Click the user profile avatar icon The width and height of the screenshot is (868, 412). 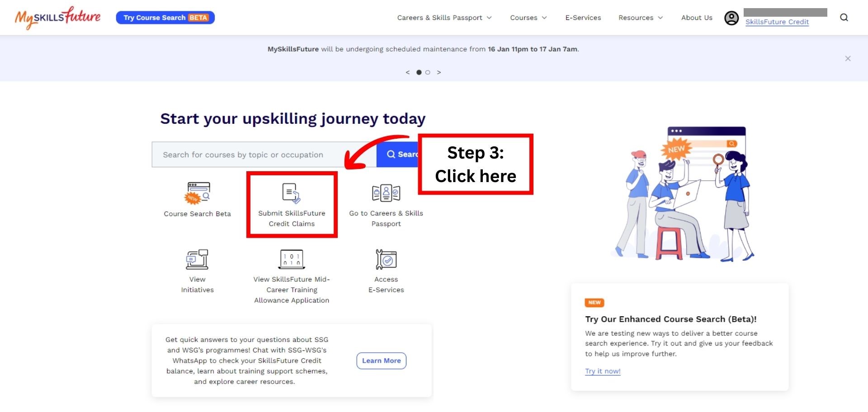point(731,18)
